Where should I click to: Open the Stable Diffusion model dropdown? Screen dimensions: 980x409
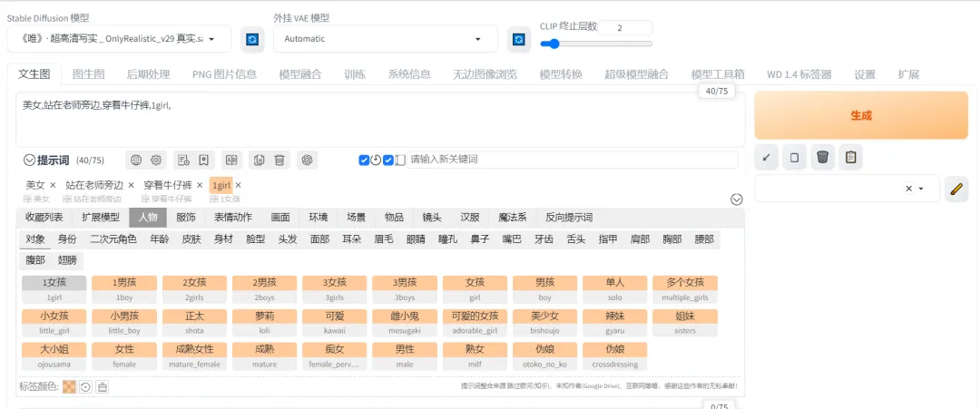(x=120, y=39)
